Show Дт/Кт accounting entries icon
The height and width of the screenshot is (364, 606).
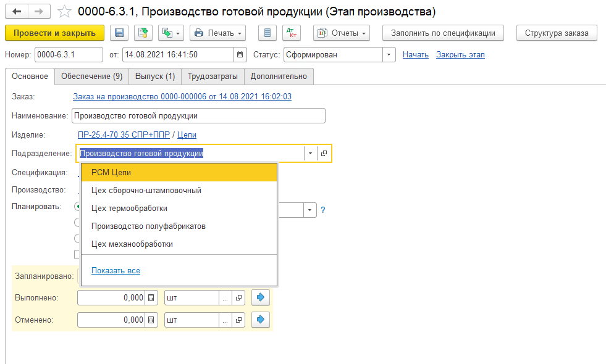point(292,33)
